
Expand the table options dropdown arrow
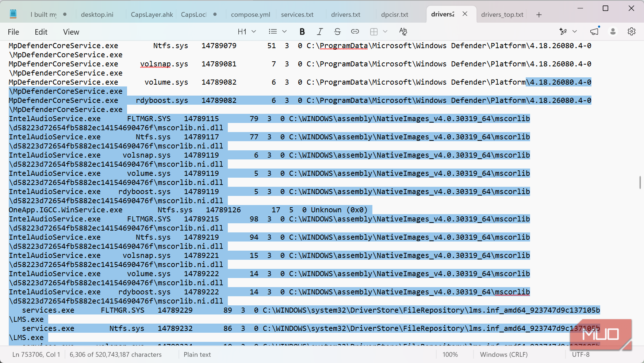coord(385,32)
